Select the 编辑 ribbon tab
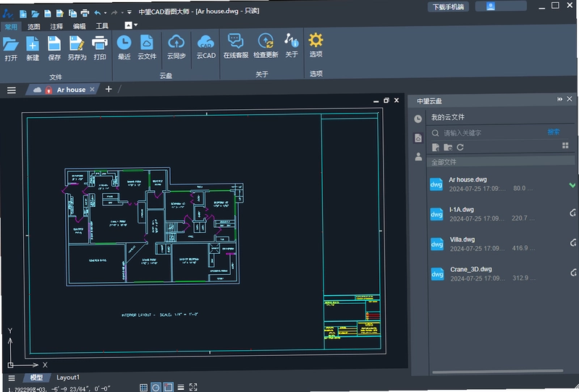 (x=79, y=26)
